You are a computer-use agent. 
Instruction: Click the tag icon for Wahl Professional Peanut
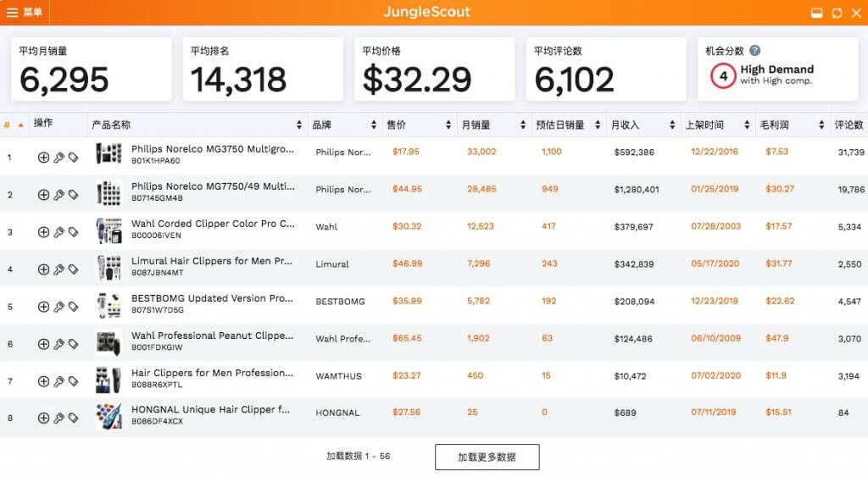[73, 344]
